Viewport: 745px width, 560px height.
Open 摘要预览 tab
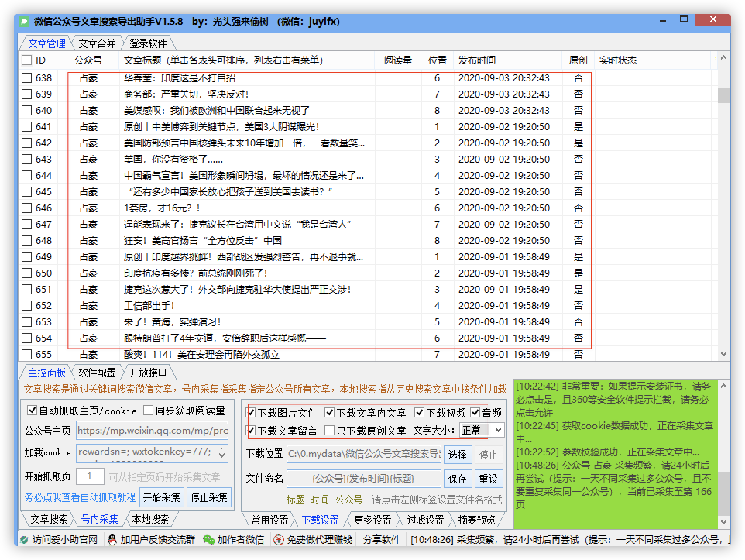tap(477, 520)
